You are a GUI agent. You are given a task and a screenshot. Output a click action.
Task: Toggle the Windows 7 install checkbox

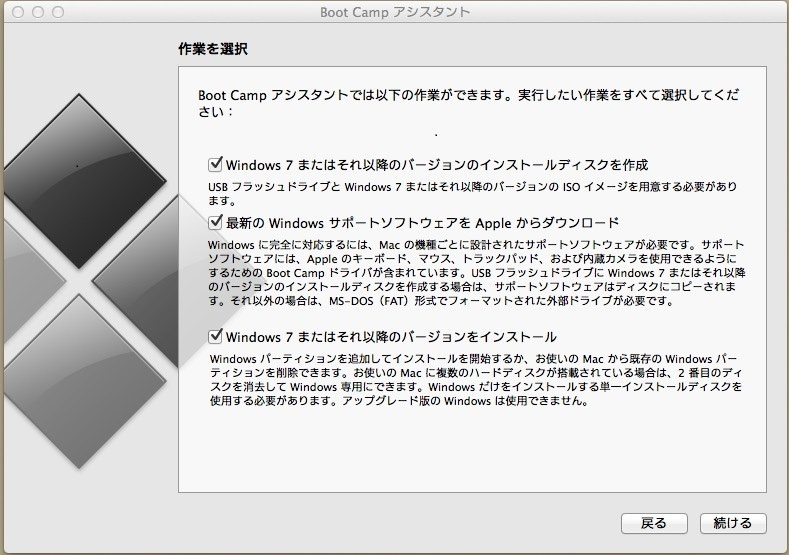[x=215, y=336]
